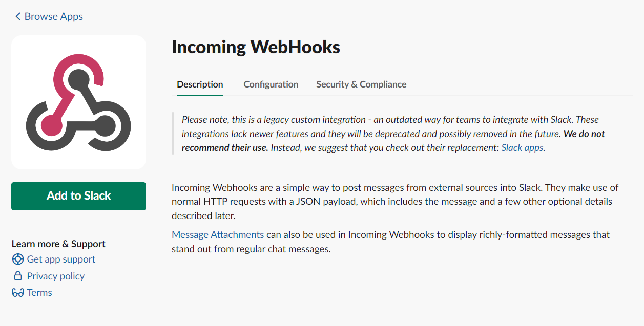Click the paragraph describing Incoming Webhooks JSON payload
Viewport: 644px width, 326px height.
pos(395,202)
